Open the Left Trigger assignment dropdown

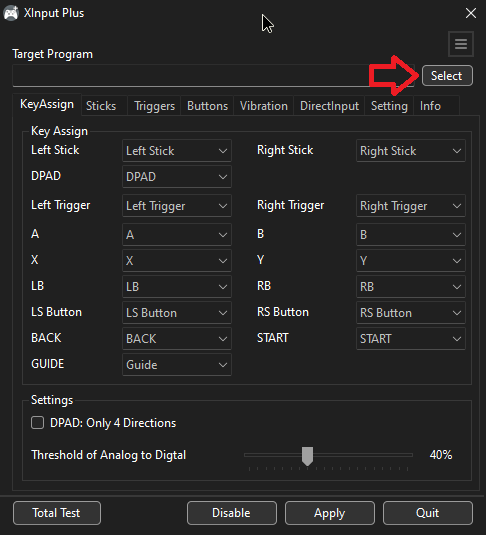[x=177, y=206]
